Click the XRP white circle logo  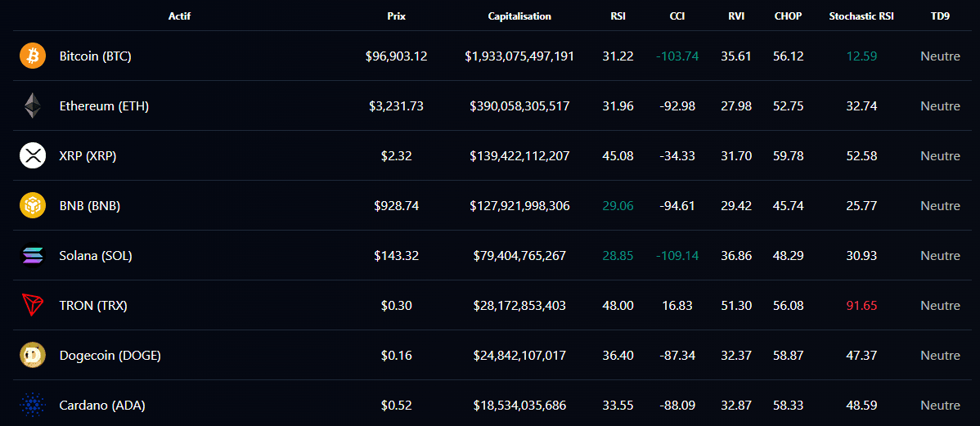(33, 155)
